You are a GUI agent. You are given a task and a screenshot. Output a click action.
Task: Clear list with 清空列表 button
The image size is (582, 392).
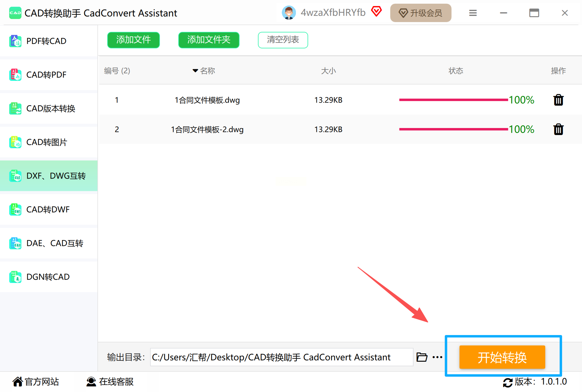click(283, 40)
